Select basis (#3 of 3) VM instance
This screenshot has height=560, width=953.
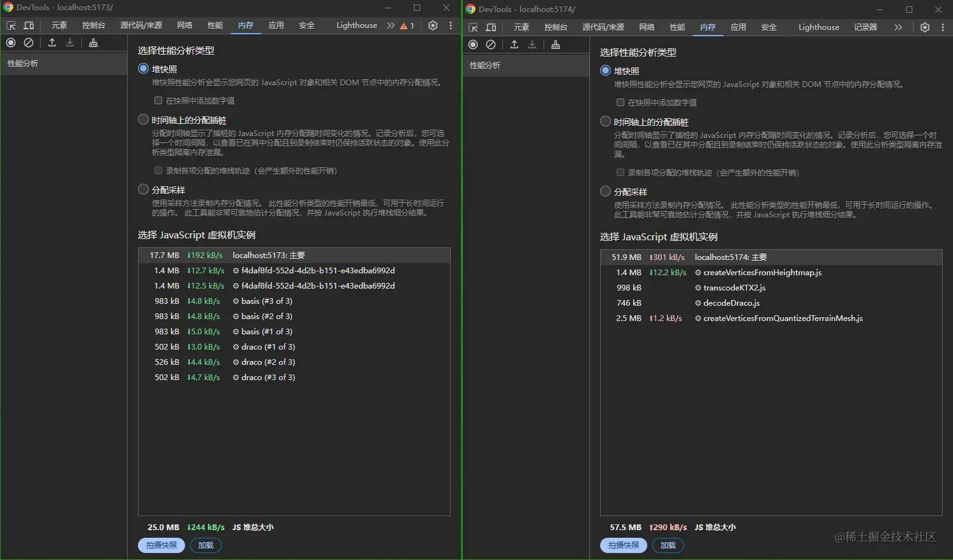(294, 301)
